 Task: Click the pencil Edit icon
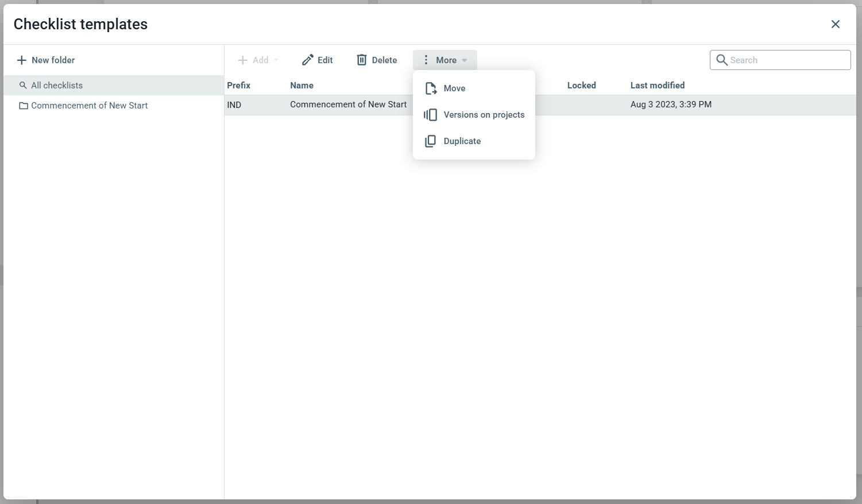(308, 60)
